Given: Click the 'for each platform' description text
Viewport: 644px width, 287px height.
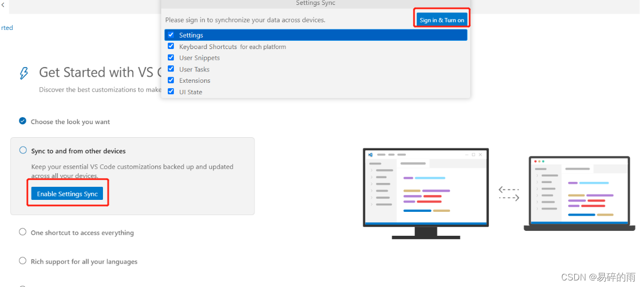Looking at the screenshot, I should click(x=263, y=47).
